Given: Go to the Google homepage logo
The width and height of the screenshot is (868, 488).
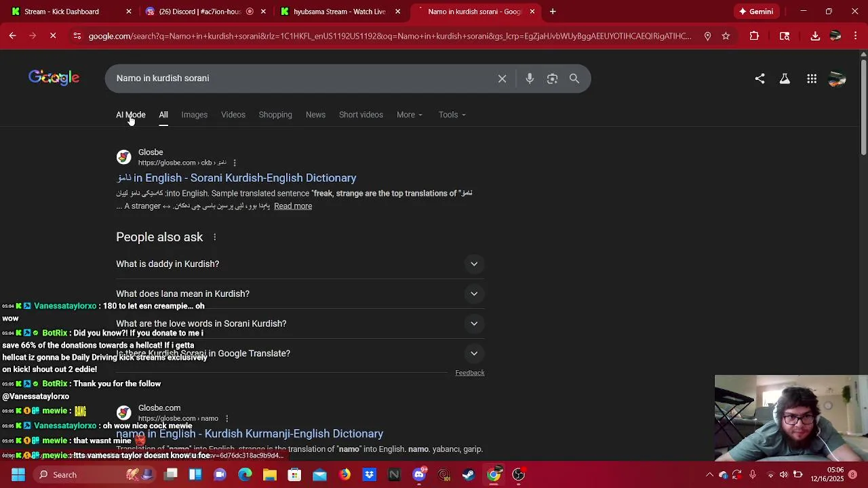Looking at the screenshot, I should point(54,78).
